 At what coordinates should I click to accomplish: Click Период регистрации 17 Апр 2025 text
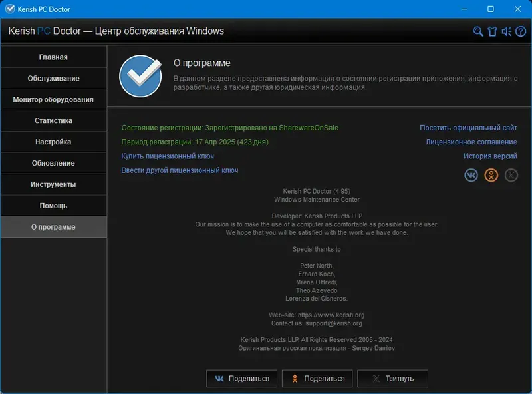195,142
